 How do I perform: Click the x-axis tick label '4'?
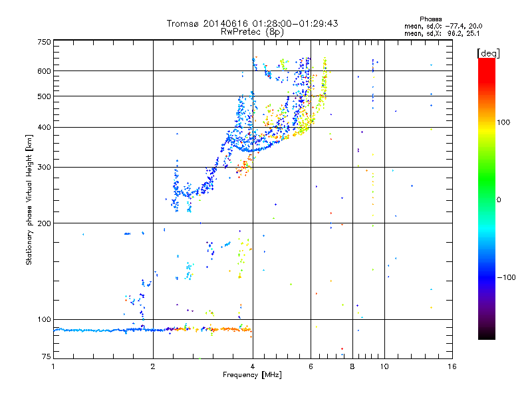(x=253, y=366)
